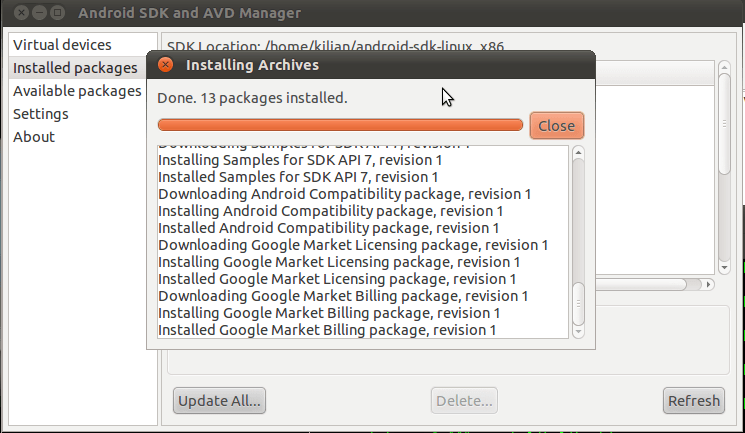Click the package list vertical scrollbar thumb
Image resolution: width=745 pixels, height=433 pixels.
pyautogui.click(x=724, y=124)
